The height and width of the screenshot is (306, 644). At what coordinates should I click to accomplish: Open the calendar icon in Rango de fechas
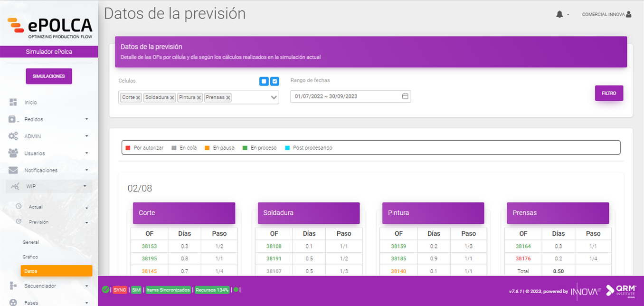click(x=405, y=96)
